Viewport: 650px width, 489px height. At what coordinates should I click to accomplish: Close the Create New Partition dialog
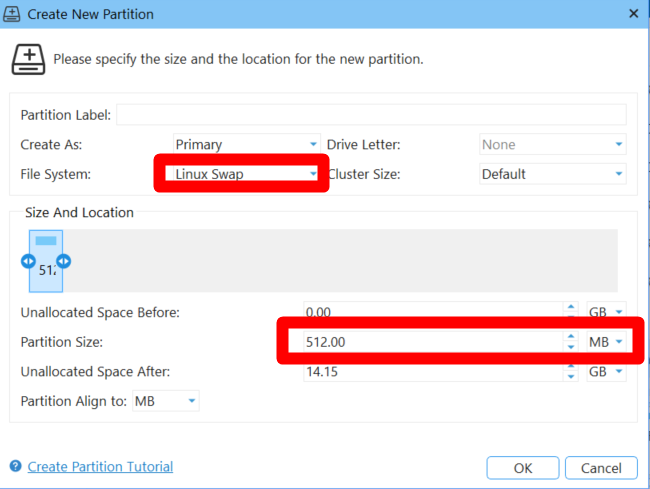pos(633,14)
